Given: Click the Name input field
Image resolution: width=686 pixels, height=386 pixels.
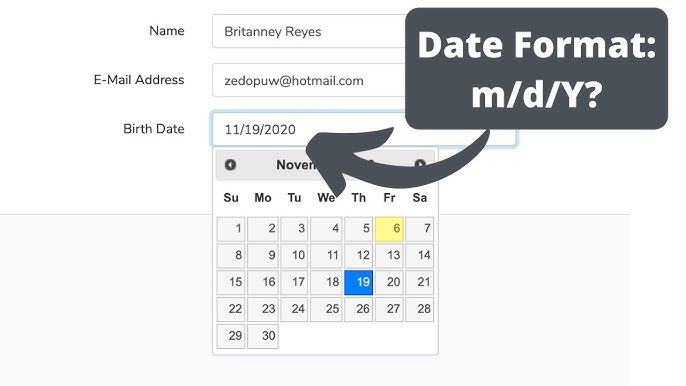Looking at the screenshot, I should tap(309, 31).
